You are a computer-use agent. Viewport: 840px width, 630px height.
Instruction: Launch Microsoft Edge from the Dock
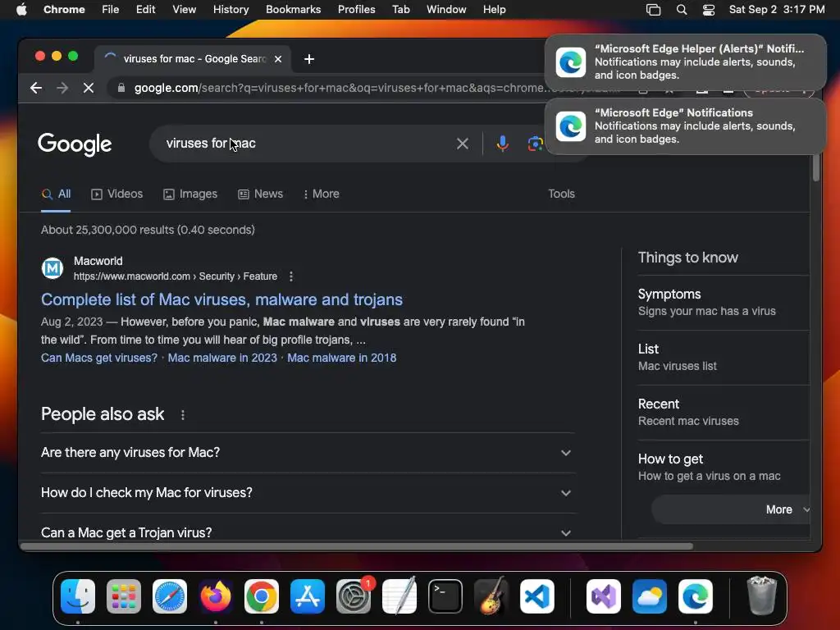coord(696,596)
